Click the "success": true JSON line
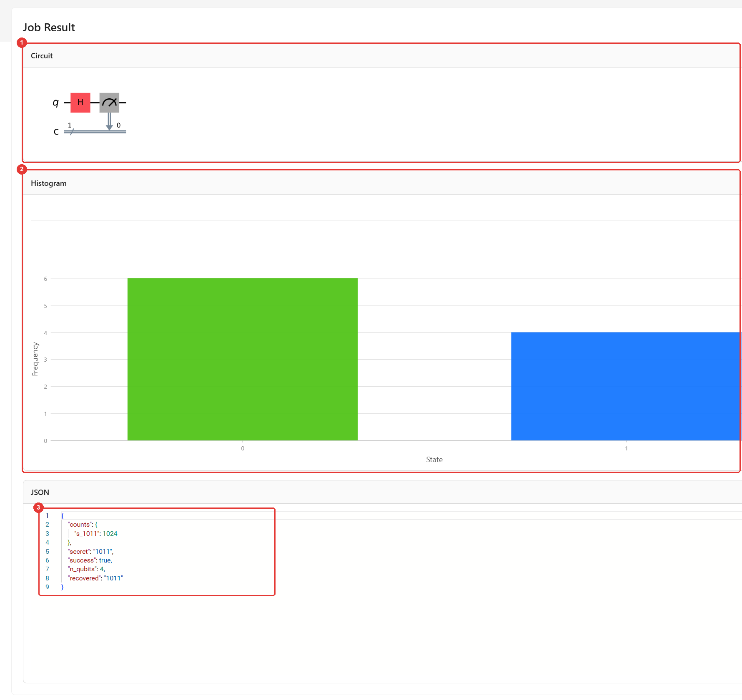 [x=90, y=560]
